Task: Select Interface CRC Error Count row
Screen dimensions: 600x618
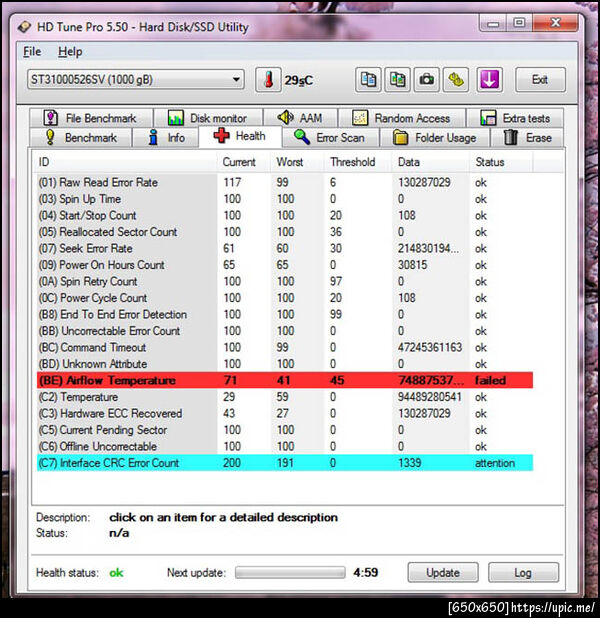Action: [285, 463]
